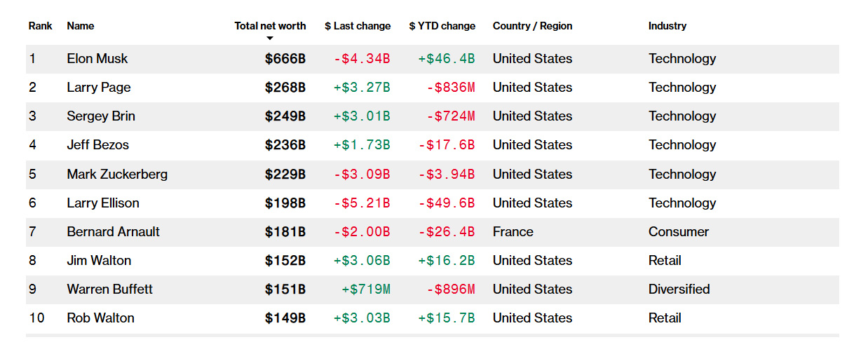The image size is (868, 361).
Task: Open Mark Zuckerberg's profile
Action: pos(117,175)
